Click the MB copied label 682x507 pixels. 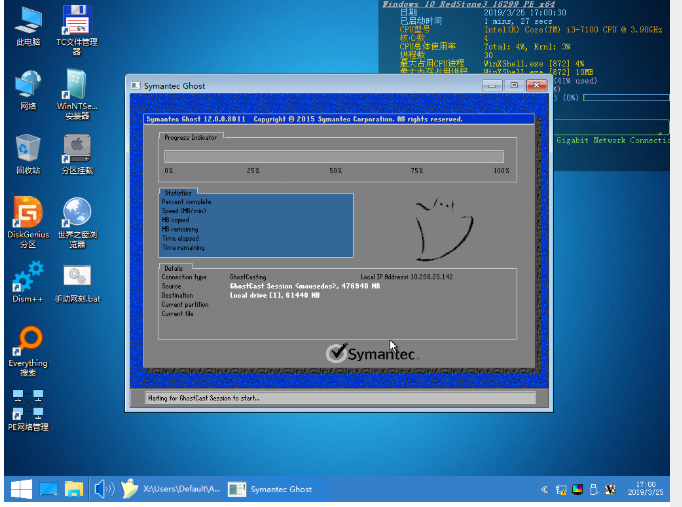tap(175, 220)
